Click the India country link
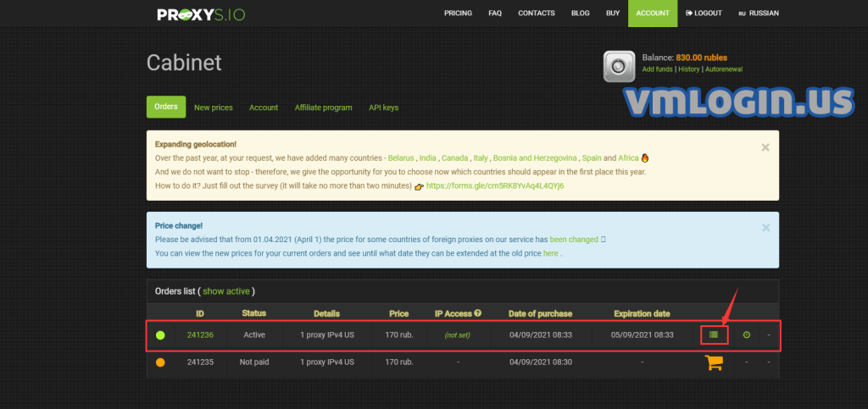Image resolution: width=868 pixels, height=409 pixels. [427, 158]
